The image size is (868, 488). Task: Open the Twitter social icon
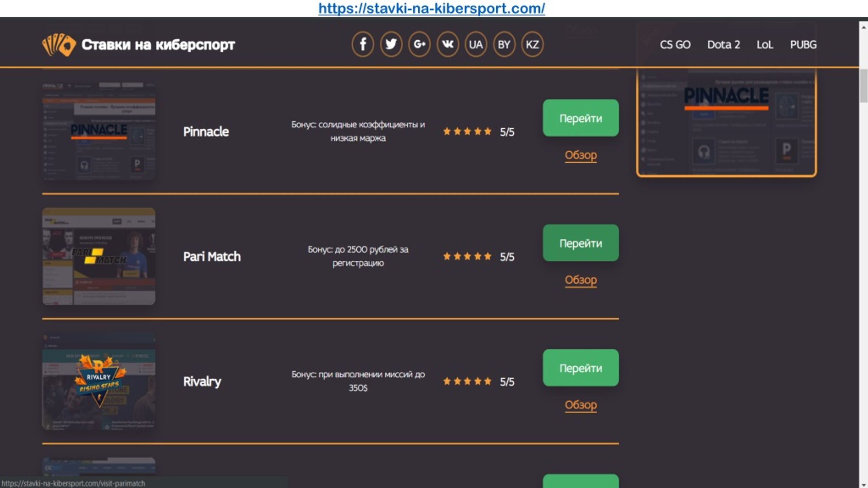pos(391,44)
